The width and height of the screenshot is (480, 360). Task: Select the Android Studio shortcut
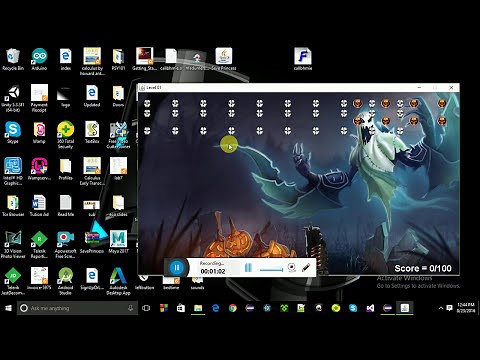tap(66, 281)
